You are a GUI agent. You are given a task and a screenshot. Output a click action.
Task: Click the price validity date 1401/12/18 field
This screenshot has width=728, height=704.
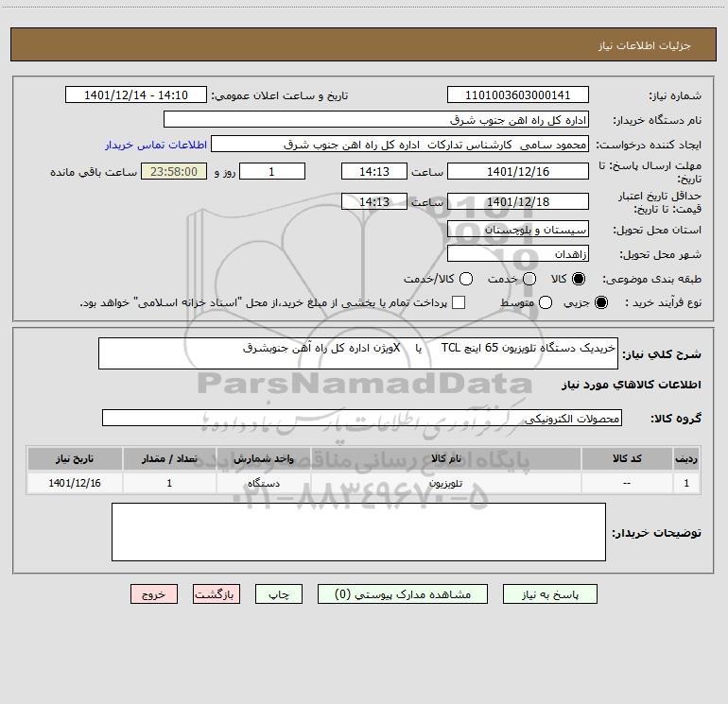pos(518,202)
